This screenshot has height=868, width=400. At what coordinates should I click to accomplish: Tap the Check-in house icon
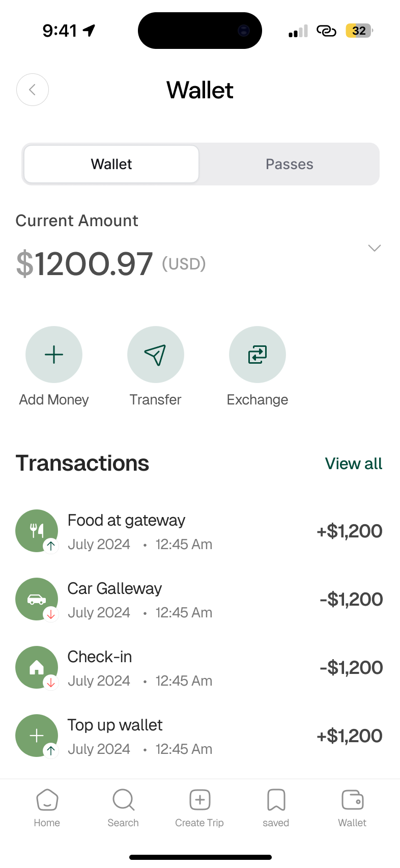pos(37,667)
